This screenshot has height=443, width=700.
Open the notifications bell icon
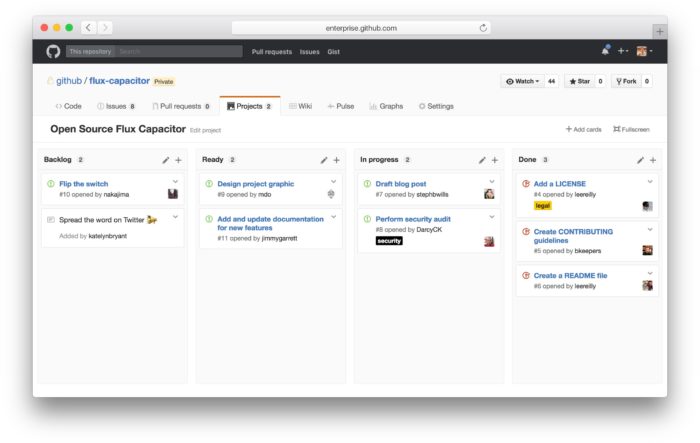tap(605, 50)
